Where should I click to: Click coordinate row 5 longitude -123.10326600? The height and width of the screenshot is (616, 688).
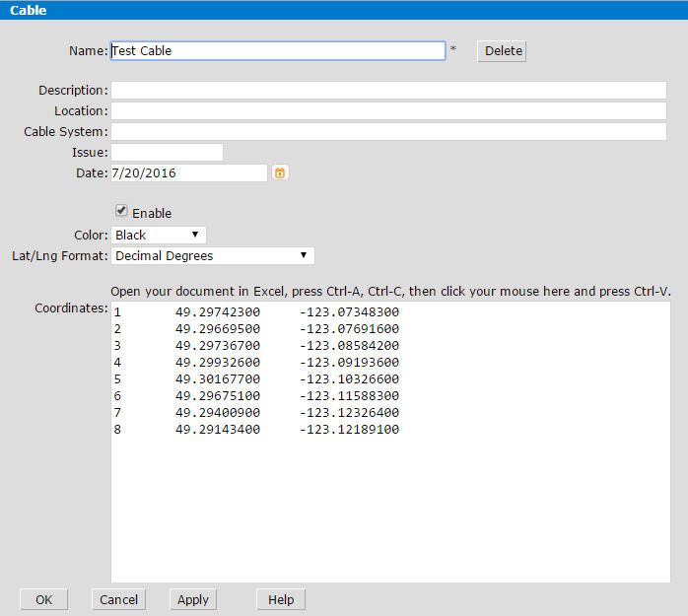pyautogui.click(x=349, y=379)
